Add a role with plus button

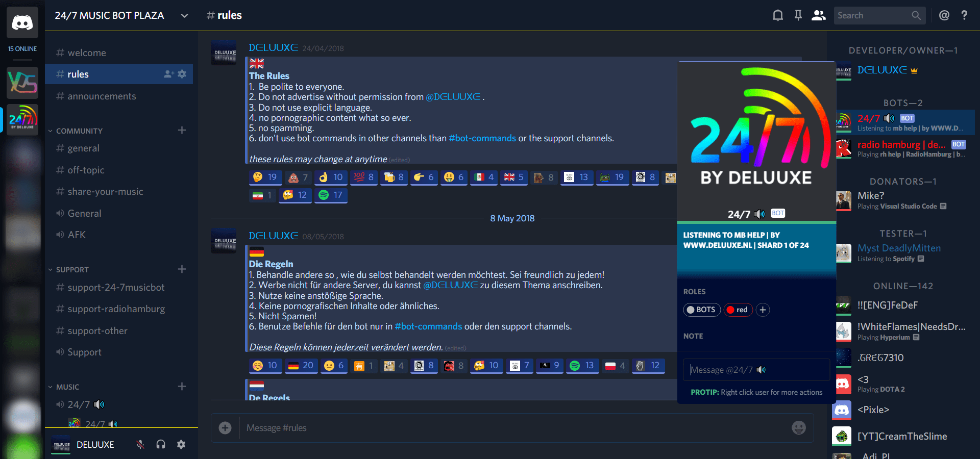pos(763,310)
